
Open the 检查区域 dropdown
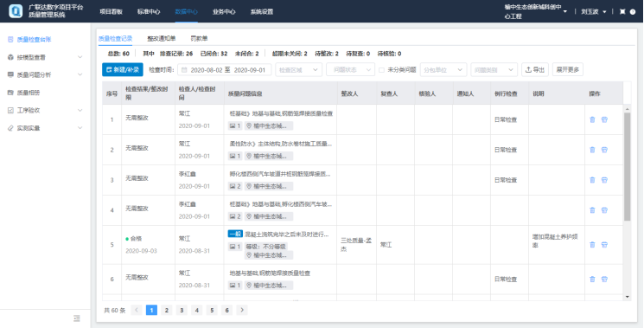pos(298,70)
